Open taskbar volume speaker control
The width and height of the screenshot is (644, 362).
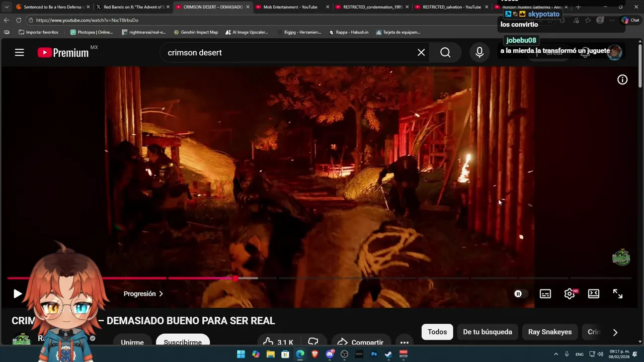(600, 354)
